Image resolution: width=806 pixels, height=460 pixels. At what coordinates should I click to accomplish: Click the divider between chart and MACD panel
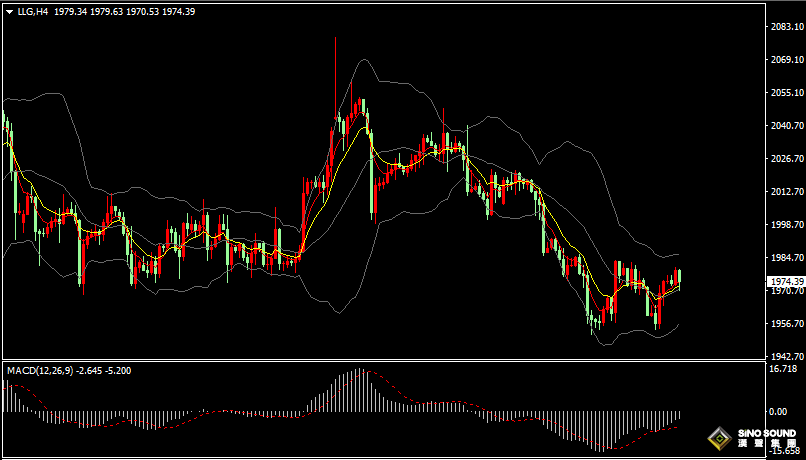pos(384,360)
